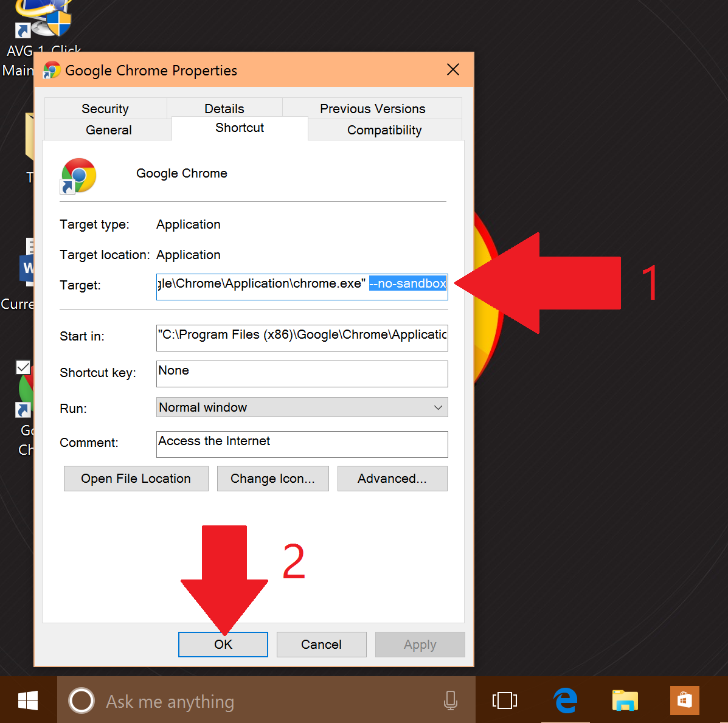Click the Google Chrome name text
This screenshot has height=723, width=728.
coord(181,173)
